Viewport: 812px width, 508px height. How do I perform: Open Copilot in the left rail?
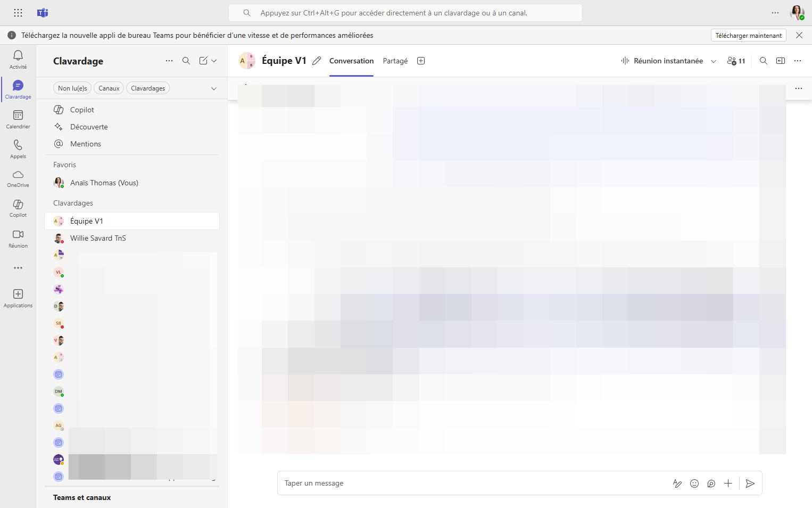coord(18,209)
